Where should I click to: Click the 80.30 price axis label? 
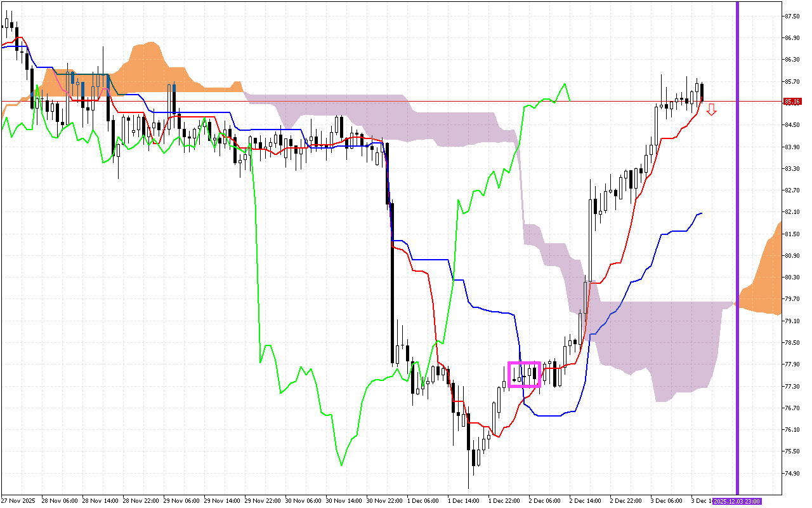click(x=792, y=277)
